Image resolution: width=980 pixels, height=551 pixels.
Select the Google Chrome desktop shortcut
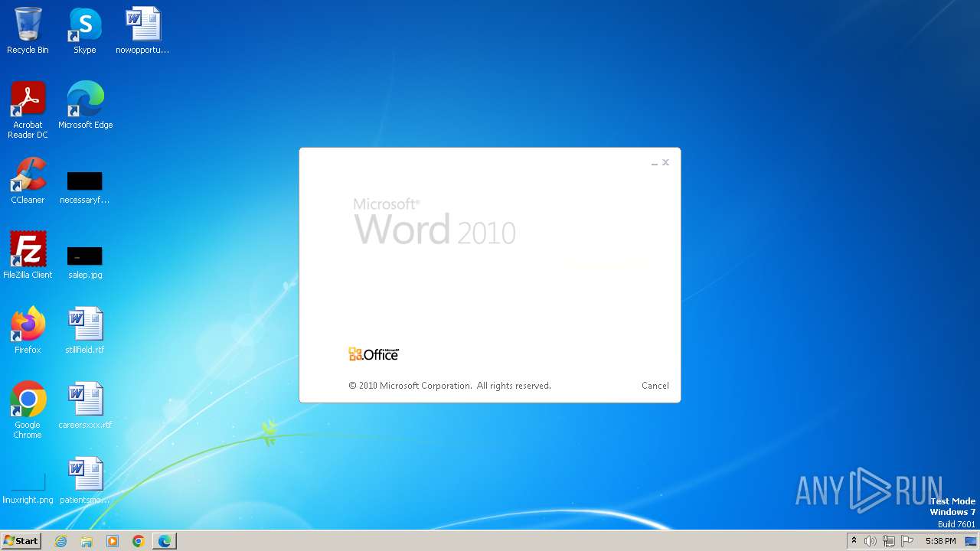point(28,410)
